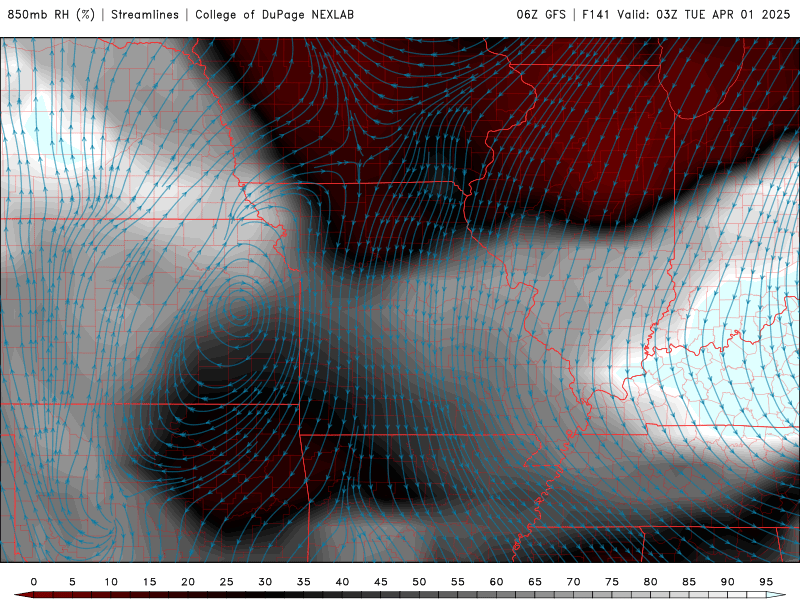Click the "College of DuPage NEXLAB" text
Viewport: 800px width, 600px height.
coord(274,14)
